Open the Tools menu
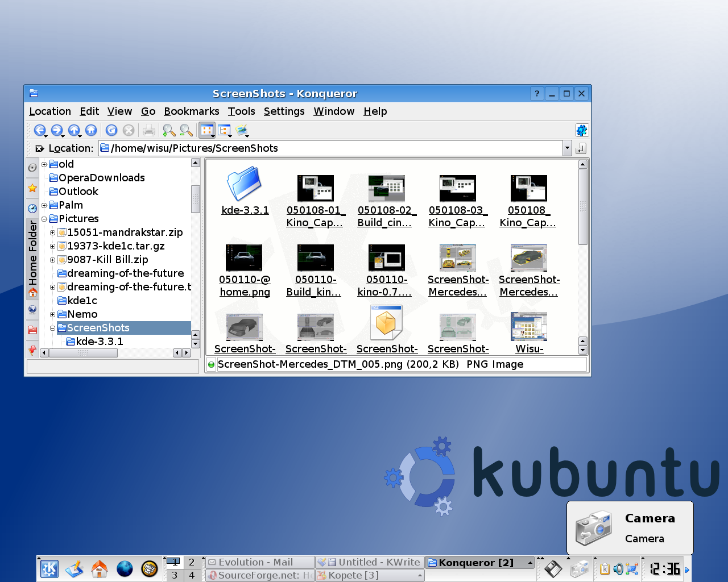Screen dimensions: 728x582 242,111
